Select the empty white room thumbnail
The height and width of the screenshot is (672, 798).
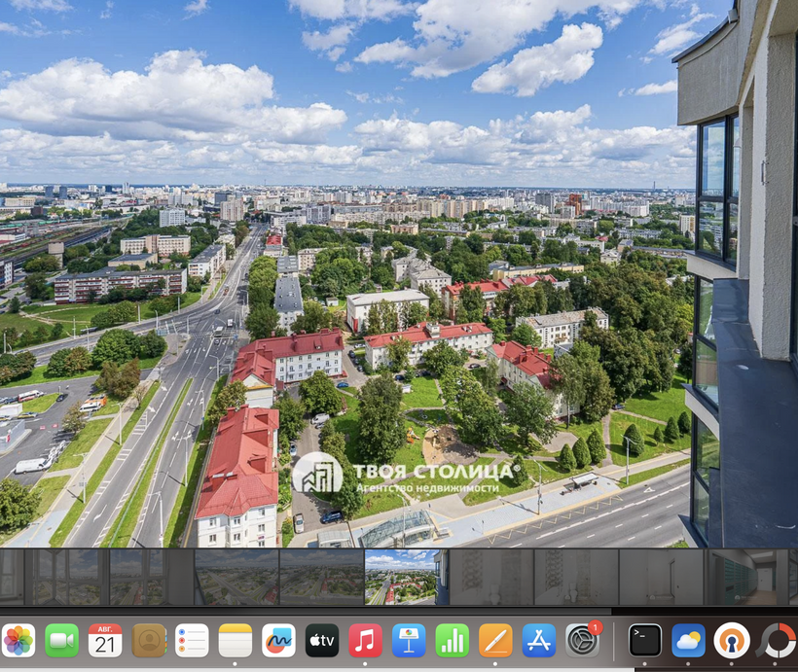point(662,578)
